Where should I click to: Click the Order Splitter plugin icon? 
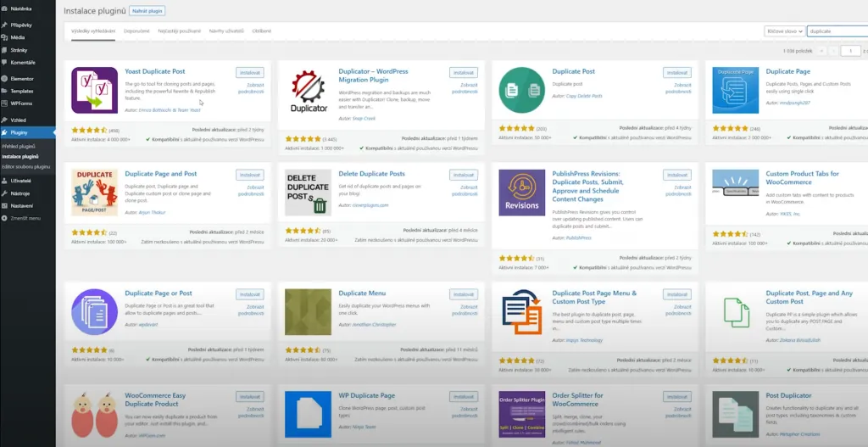(522, 414)
